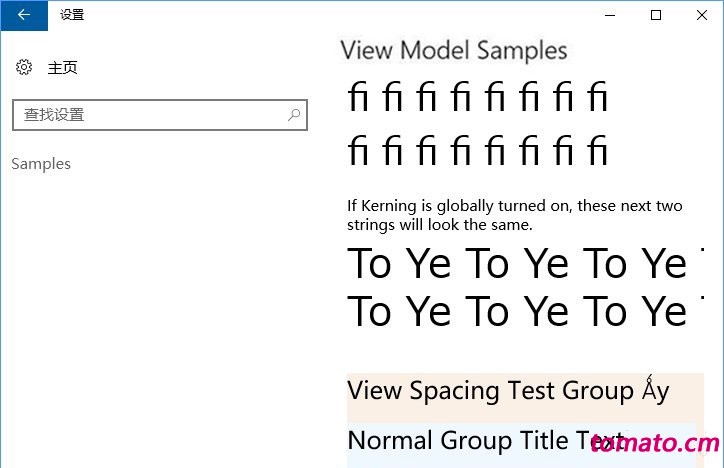Screen dimensions: 724x468
Task: Select the 主页 home label
Action: [x=62, y=68]
